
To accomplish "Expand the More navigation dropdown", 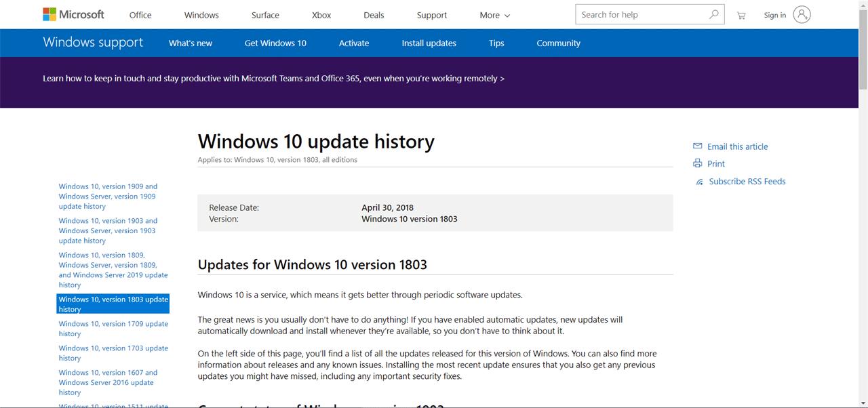I will (x=494, y=14).
